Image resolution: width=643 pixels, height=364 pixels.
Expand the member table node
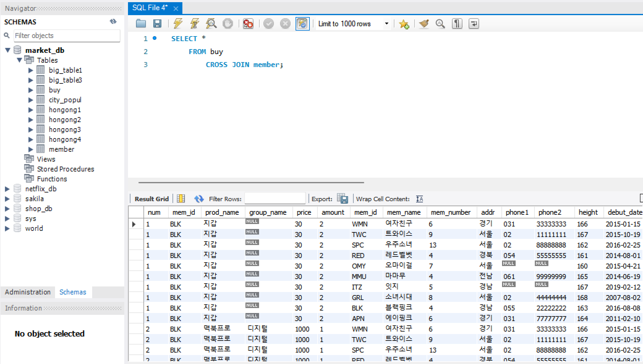(x=31, y=149)
